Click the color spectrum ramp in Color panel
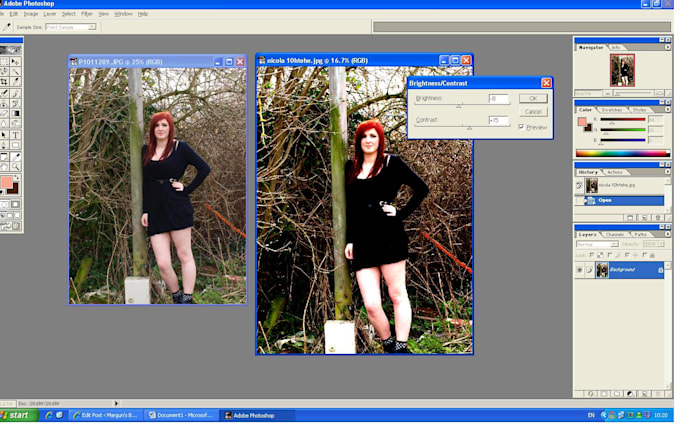680x425 pixels. [x=623, y=153]
